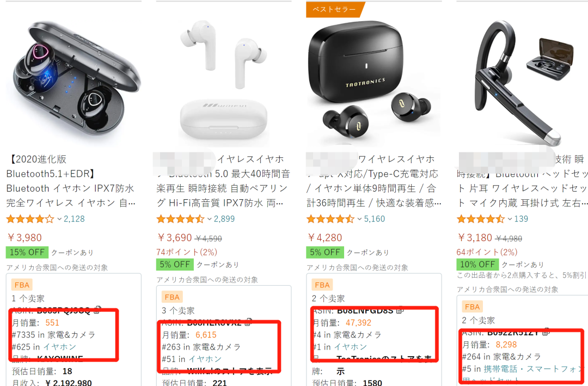The width and height of the screenshot is (588, 386).
Task: Expand rating breakdown next to 2,899 reviews
Action: (210, 219)
